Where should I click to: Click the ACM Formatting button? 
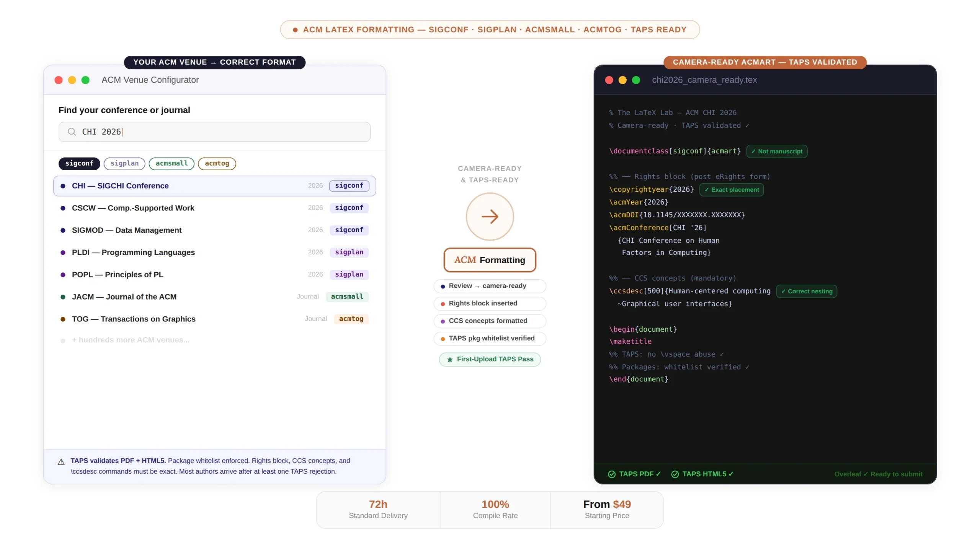(x=490, y=260)
